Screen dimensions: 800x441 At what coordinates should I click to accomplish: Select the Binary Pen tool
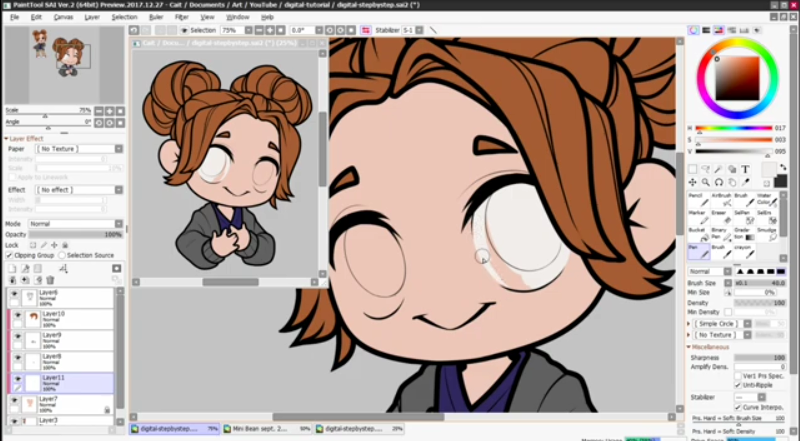coord(721,235)
